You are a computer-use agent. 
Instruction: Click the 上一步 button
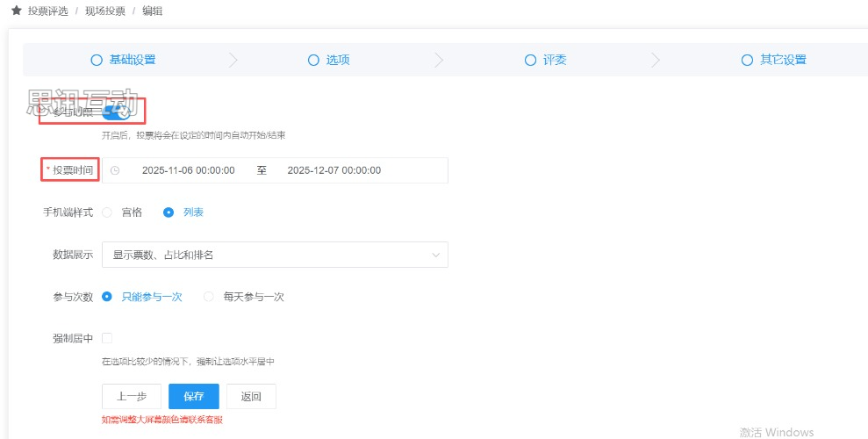132,397
